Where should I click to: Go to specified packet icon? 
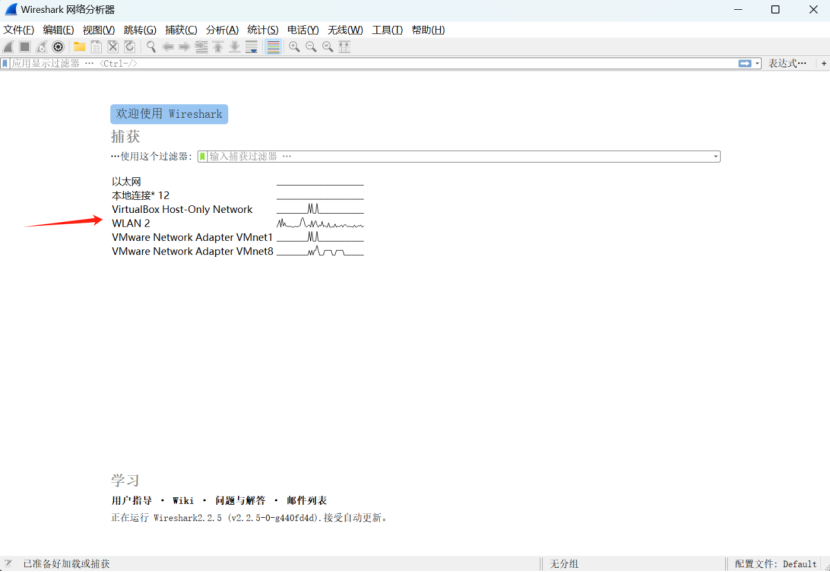[201, 47]
